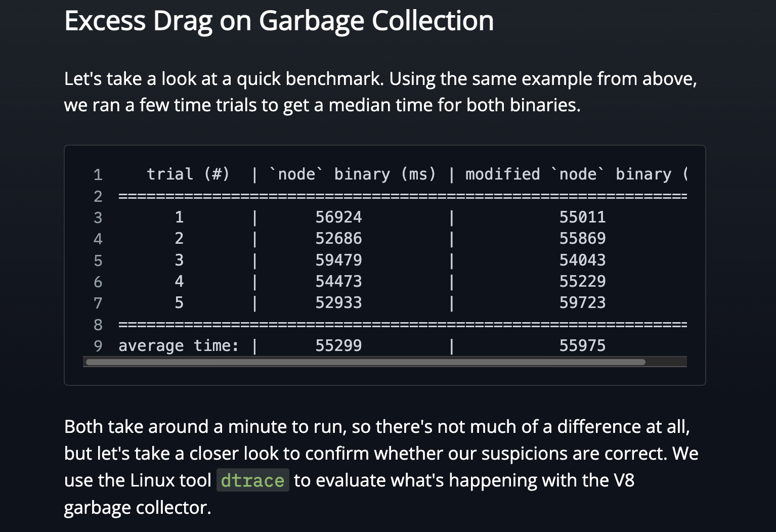Image resolution: width=776 pixels, height=532 pixels.
Task: Click the value 56924 in trial 1
Action: (x=338, y=217)
